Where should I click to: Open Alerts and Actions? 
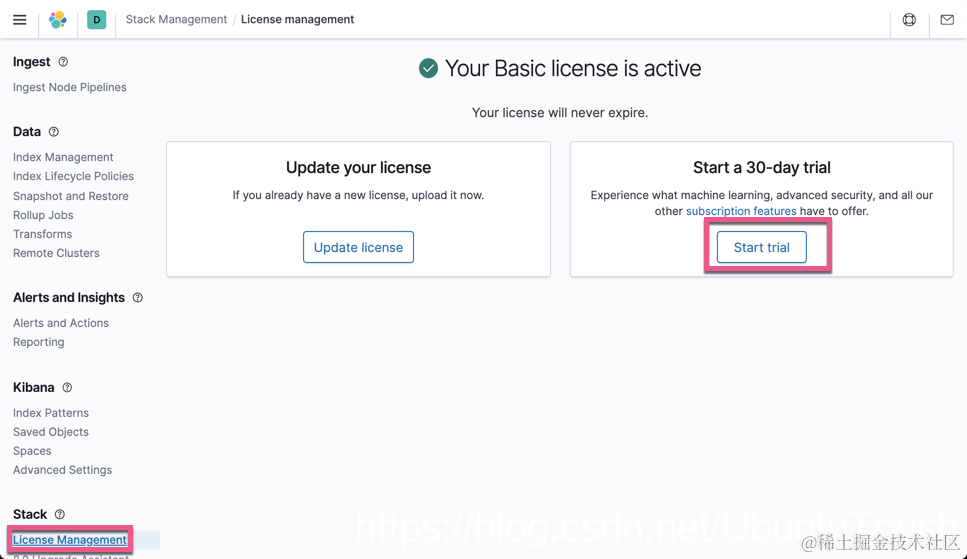pos(61,323)
